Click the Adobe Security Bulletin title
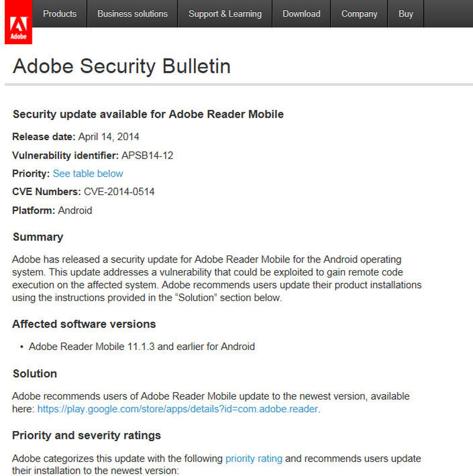This screenshot has width=473, height=476. click(122, 66)
